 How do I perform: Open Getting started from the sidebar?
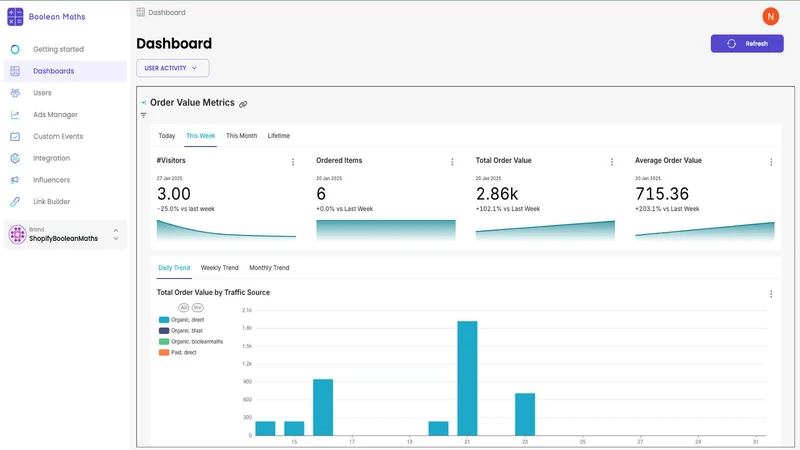click(58, 49)
